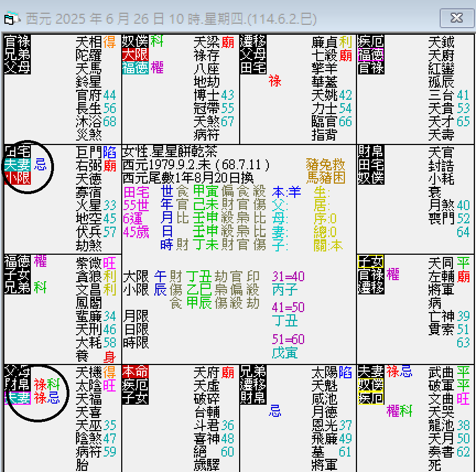Click the red 祿 beside 遷移父母田宅
This screenshot has width=476, height=472.
click(275, 81)
